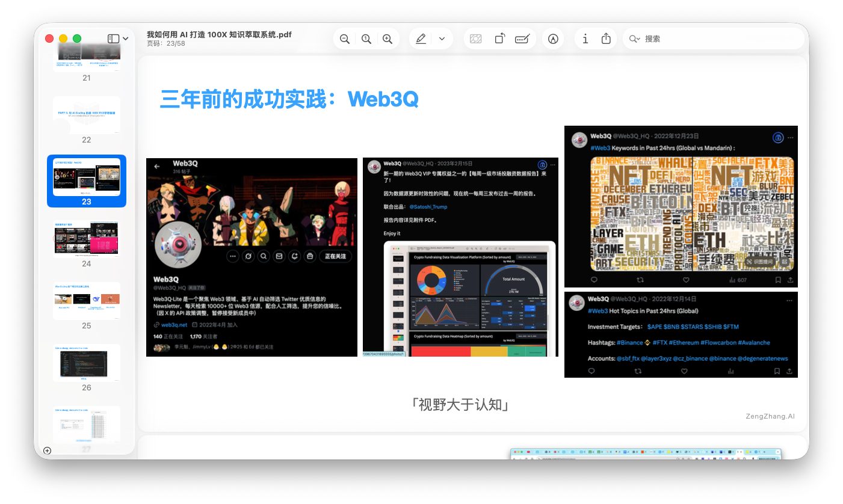Zoom in on the PDF

point(388,38)
